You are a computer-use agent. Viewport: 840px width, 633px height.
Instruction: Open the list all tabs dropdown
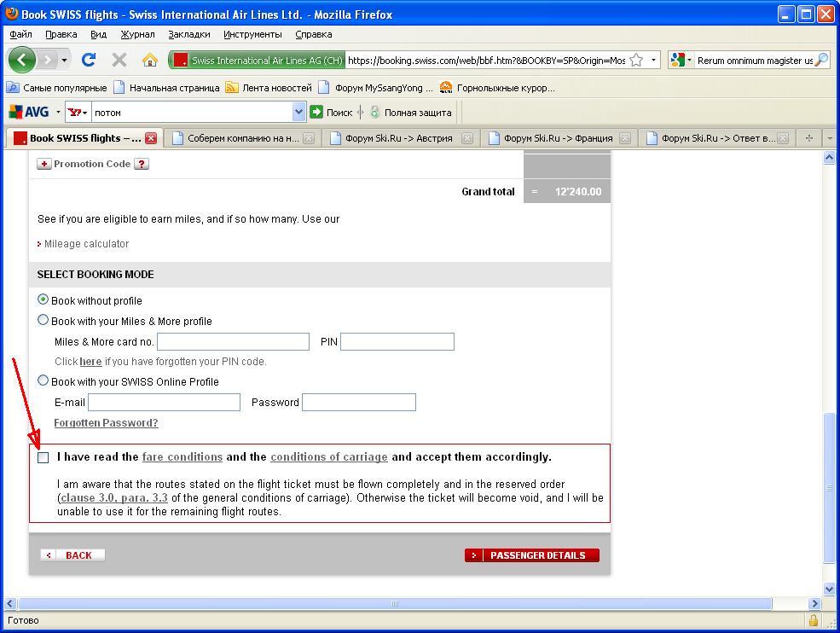pyautogui.click(x=830, y=138)
